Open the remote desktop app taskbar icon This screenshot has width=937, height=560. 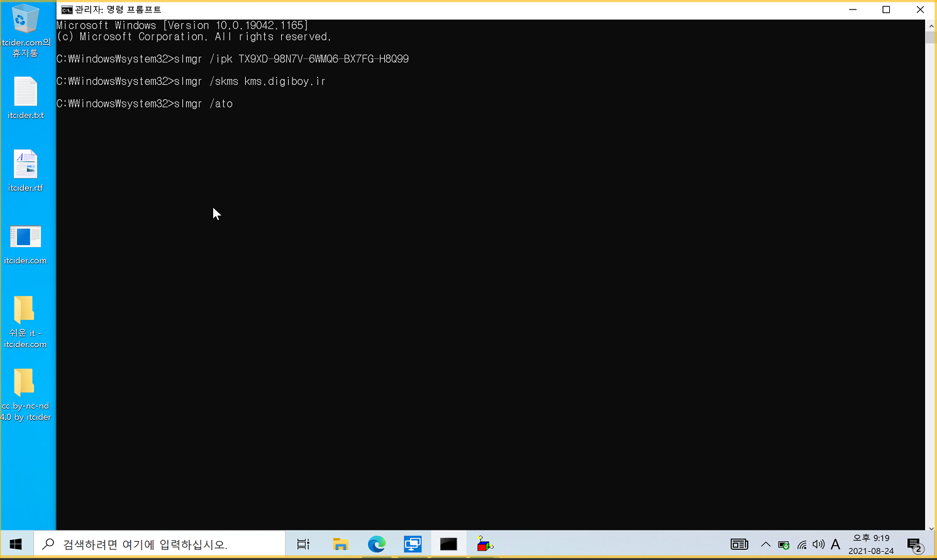click(413, 544)
